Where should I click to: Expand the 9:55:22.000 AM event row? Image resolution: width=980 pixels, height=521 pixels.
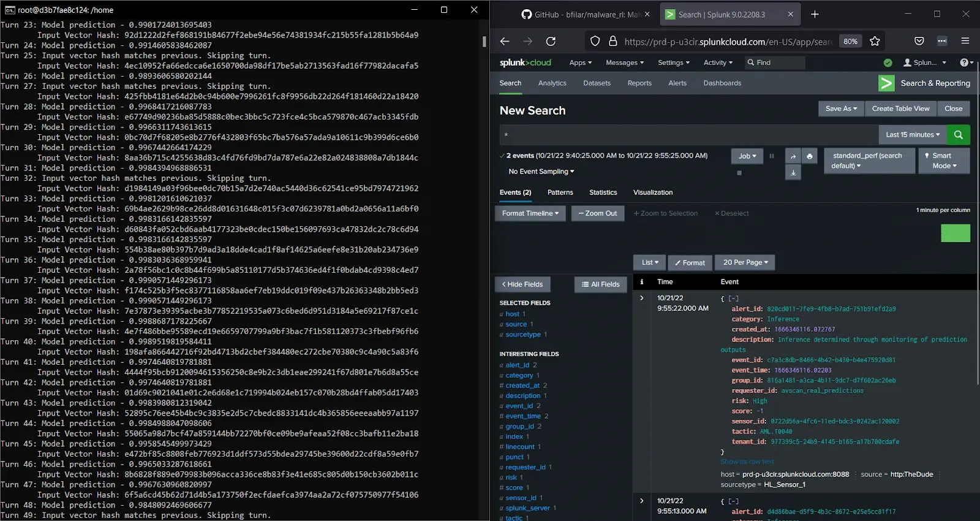point(642,299)
